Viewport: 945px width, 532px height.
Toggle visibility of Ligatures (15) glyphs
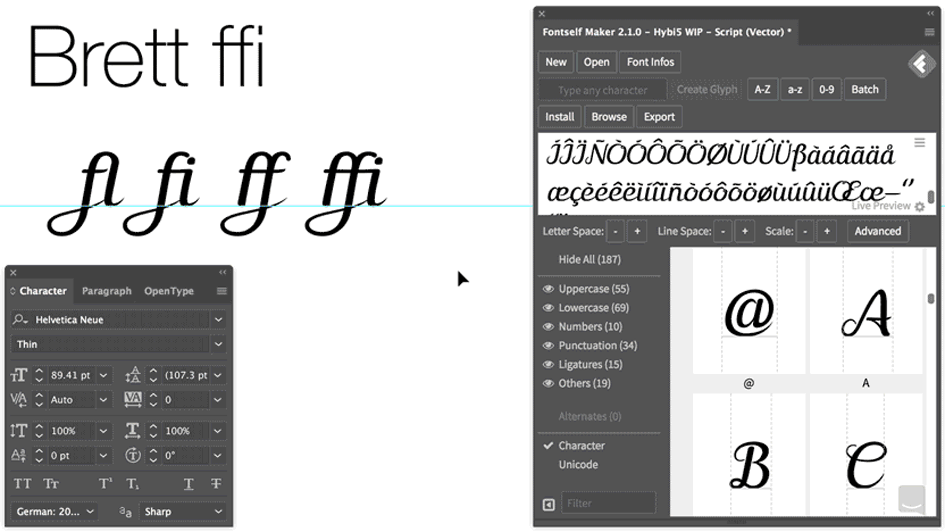click(x=548, y=365)
